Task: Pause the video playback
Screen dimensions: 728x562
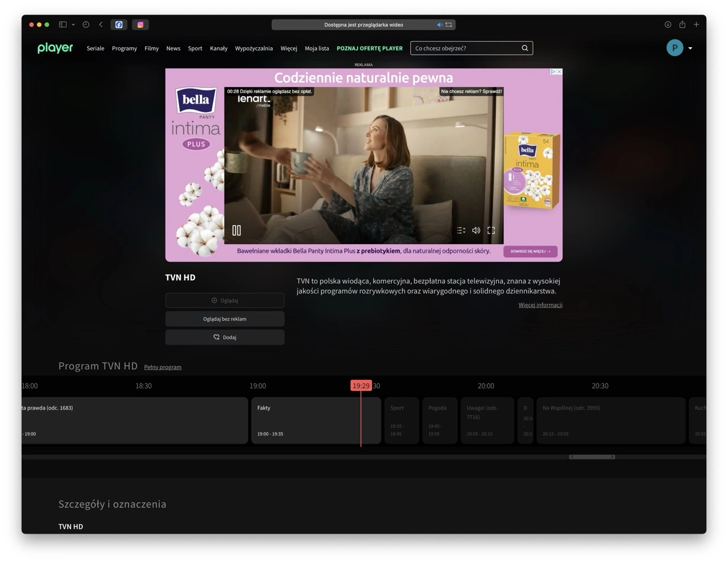Action: pos(237,230)
